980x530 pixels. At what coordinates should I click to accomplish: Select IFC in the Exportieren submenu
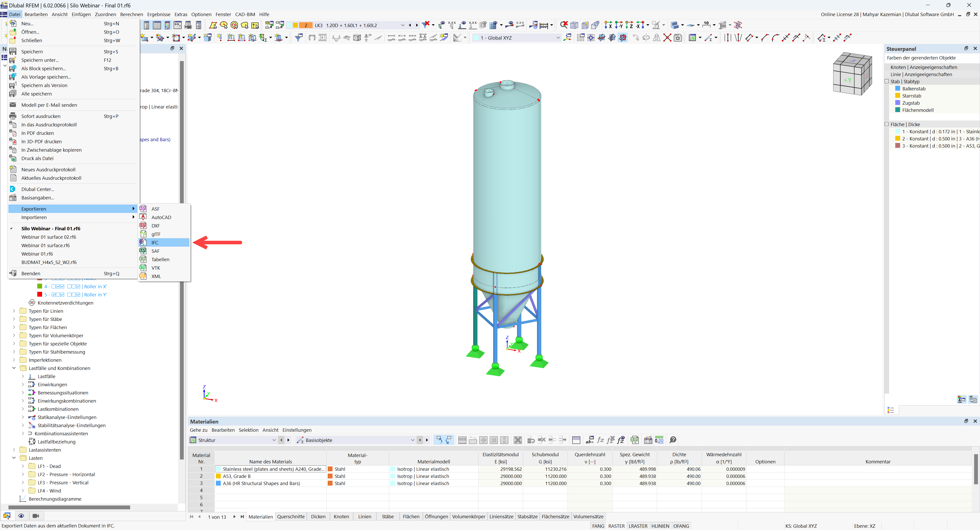(x=154, y=242)
